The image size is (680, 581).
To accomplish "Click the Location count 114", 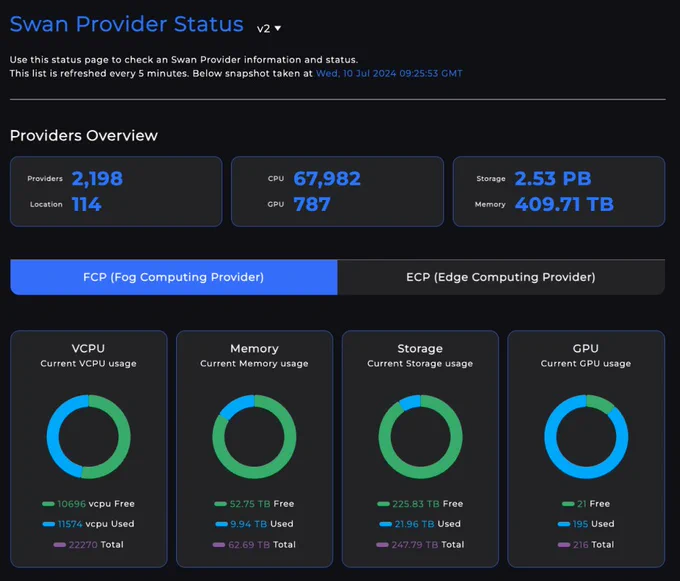I will click(x=87, y=204).
